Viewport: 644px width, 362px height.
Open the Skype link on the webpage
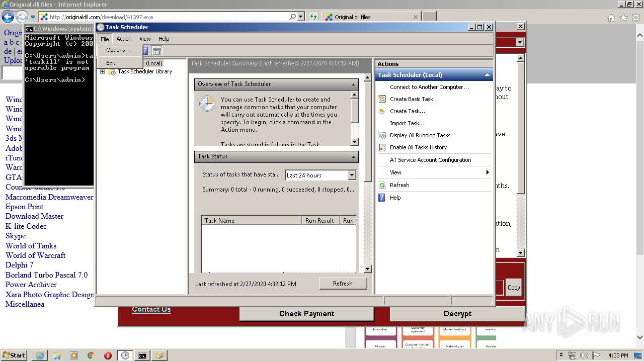[16, 236]
